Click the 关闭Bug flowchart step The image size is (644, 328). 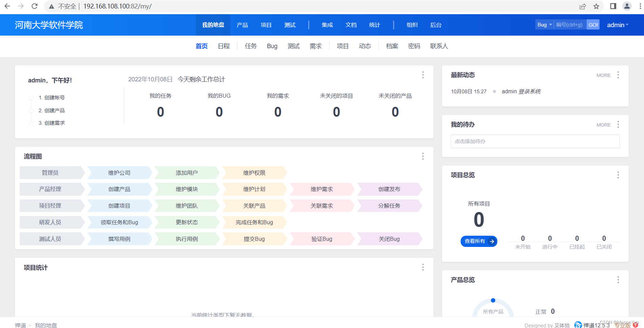tap(389, 239)
